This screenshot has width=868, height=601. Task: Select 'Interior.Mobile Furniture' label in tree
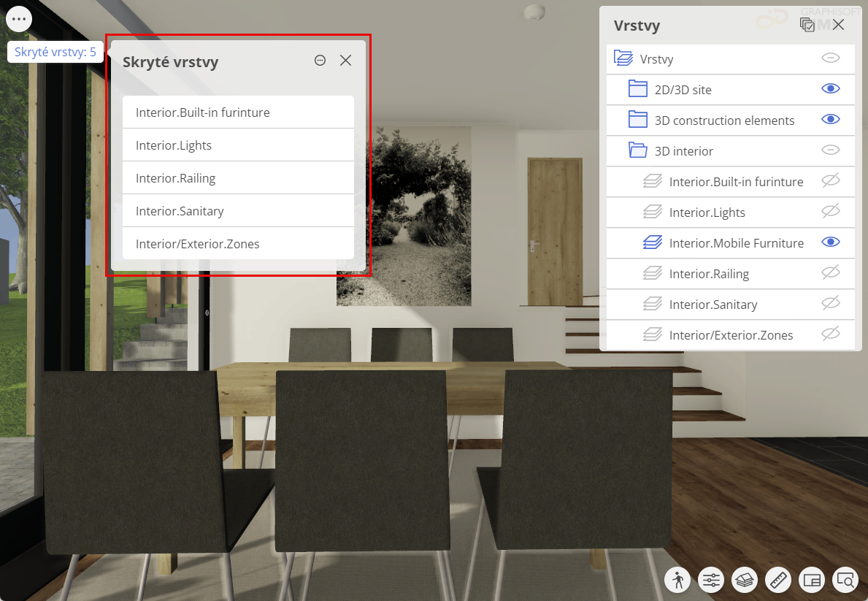(x=737, y=243)
